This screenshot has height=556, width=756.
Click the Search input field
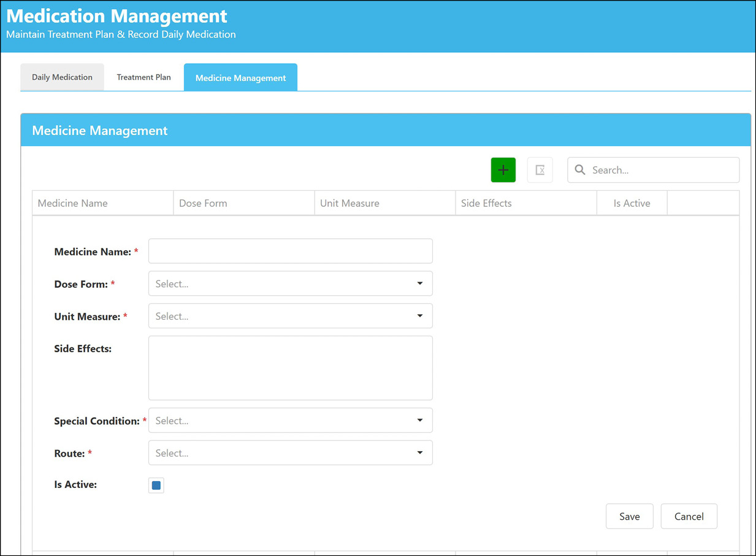pos(653,170)
